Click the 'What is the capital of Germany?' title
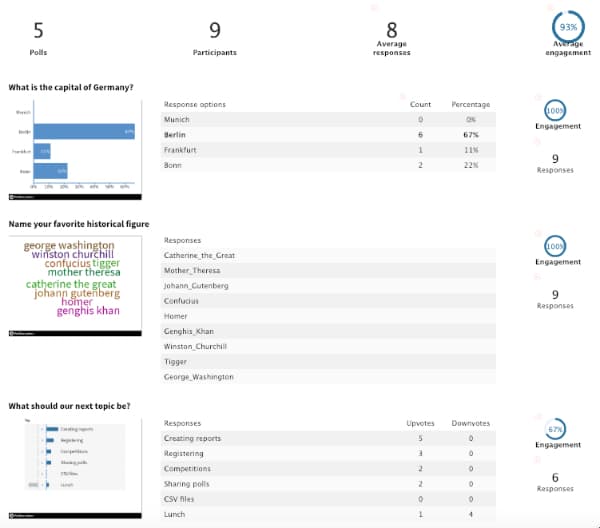The width and height of the screenshot is (600, 528). [71, 88]
